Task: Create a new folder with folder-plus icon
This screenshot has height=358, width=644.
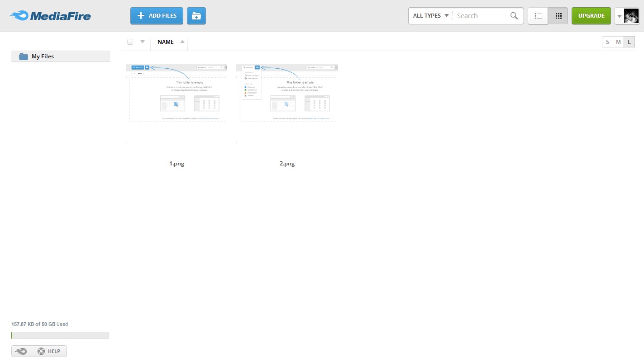Action: pos(196,16)
